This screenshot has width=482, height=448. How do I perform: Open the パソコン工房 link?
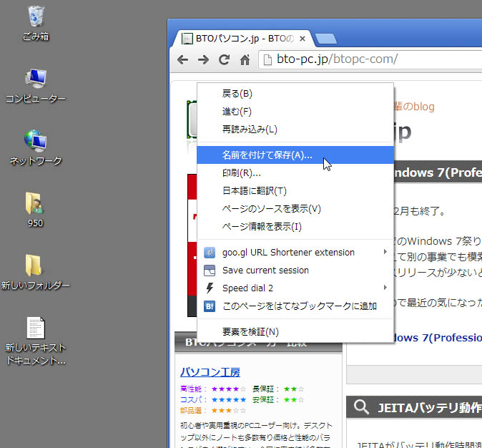pos(210,372)
